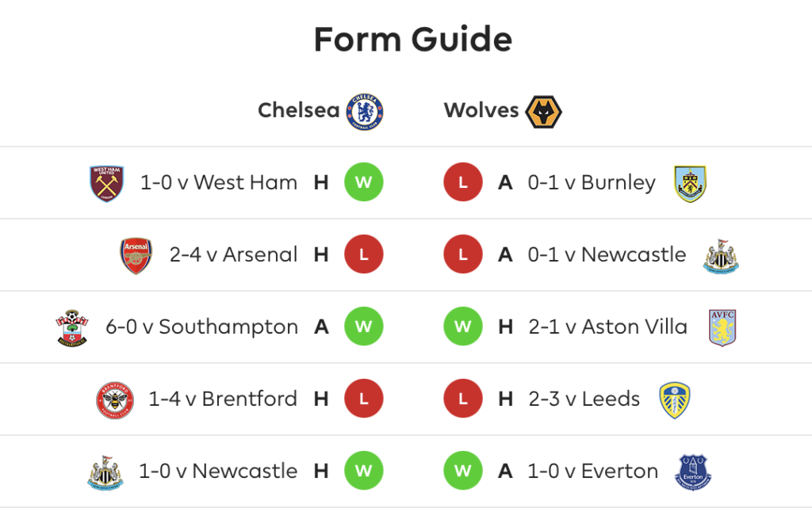Click green W badge for West Ham match
Viewport: 812px width, 508px height.
click(363, 182)
